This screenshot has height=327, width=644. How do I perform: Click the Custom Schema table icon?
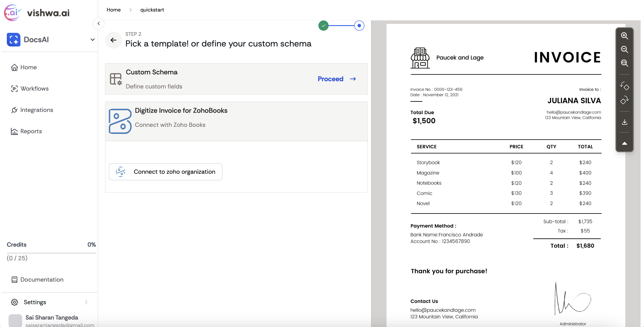pos(116,79)
